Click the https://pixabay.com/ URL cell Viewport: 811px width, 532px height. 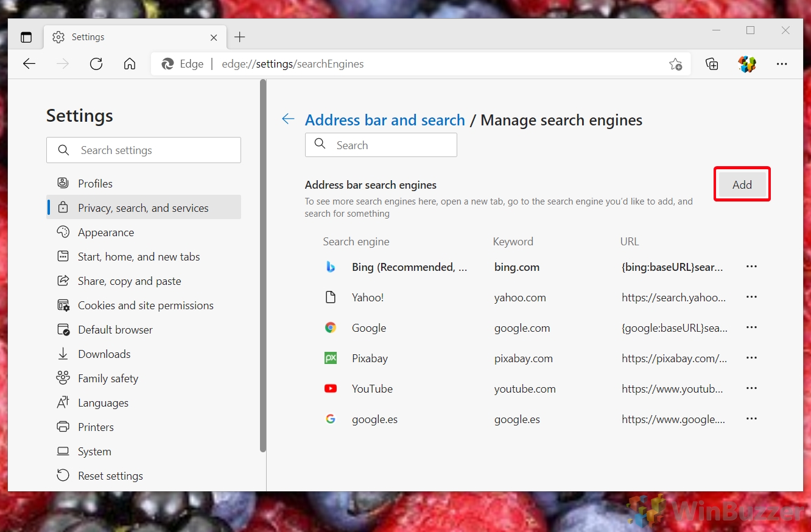point(674,358)
